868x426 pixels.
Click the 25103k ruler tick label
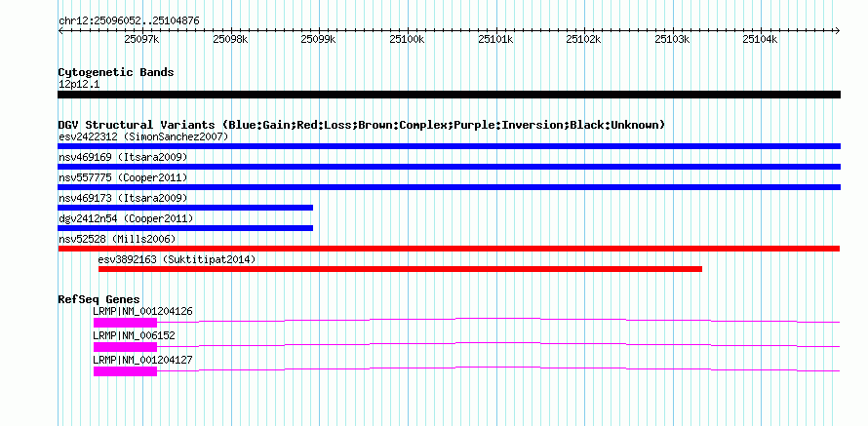[672, 39]
